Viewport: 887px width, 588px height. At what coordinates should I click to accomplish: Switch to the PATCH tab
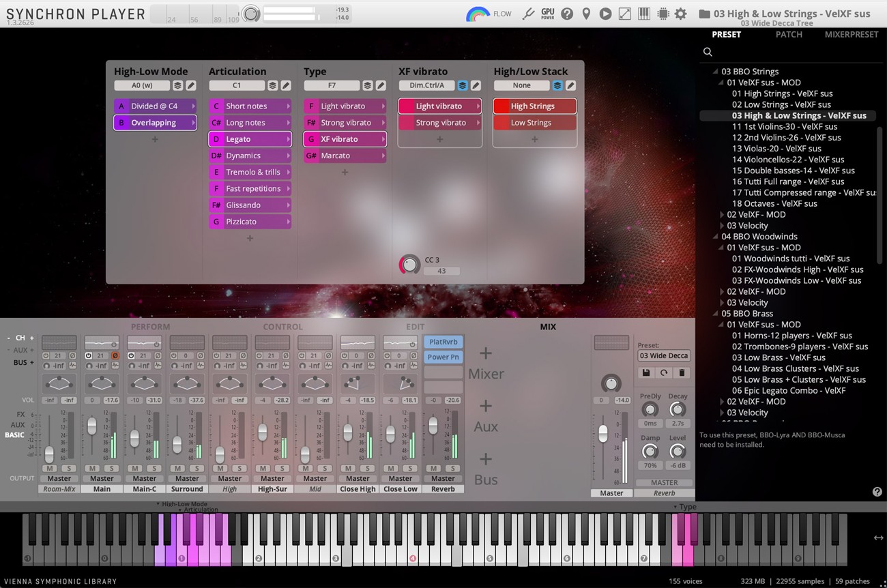(x=789, y=34)
